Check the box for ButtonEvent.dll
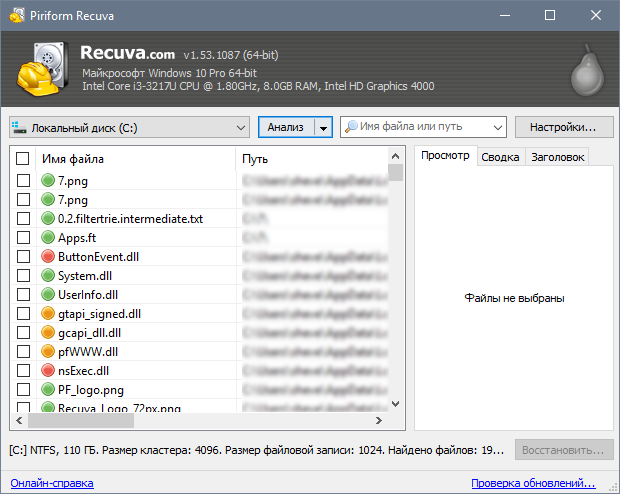Screen dimensions: 620x494 (23, 256)
